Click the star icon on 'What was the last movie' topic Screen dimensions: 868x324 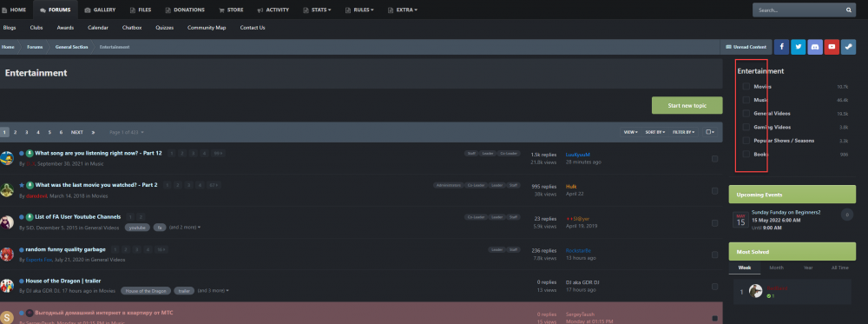click(x=22, y=185)
